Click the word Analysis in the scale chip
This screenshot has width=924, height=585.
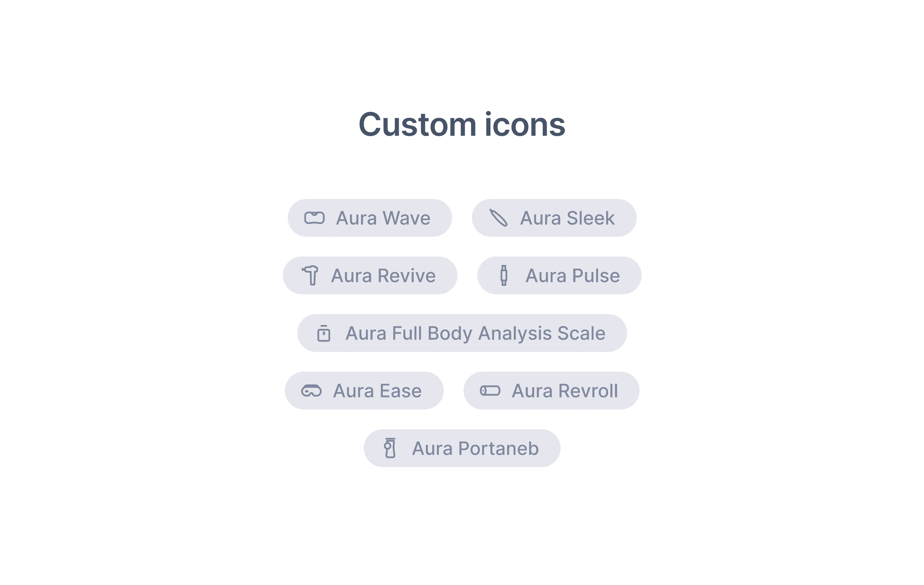(514, 333)
